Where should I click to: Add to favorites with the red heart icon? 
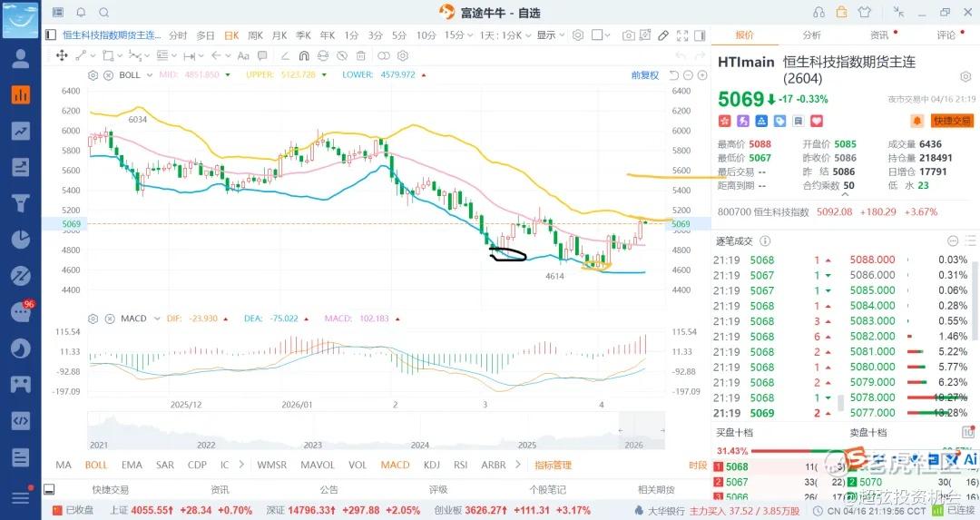pos(817,121)
